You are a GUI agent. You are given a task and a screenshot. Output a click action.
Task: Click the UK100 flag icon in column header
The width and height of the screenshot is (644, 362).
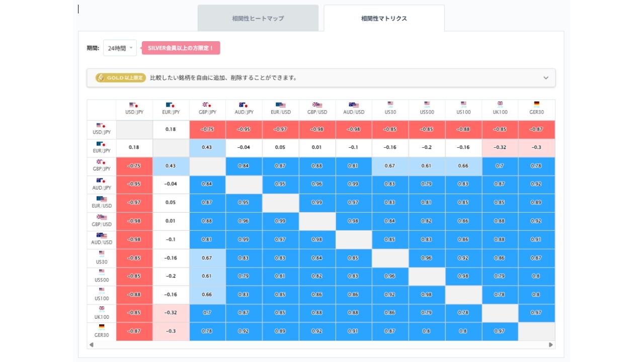(500, 104)
